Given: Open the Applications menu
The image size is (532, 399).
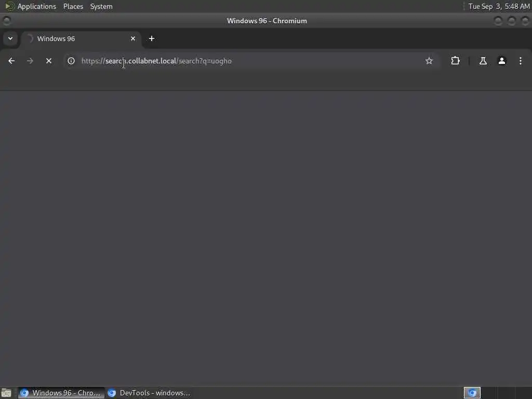Looking at the screenshot, I should tap(37, 6).
